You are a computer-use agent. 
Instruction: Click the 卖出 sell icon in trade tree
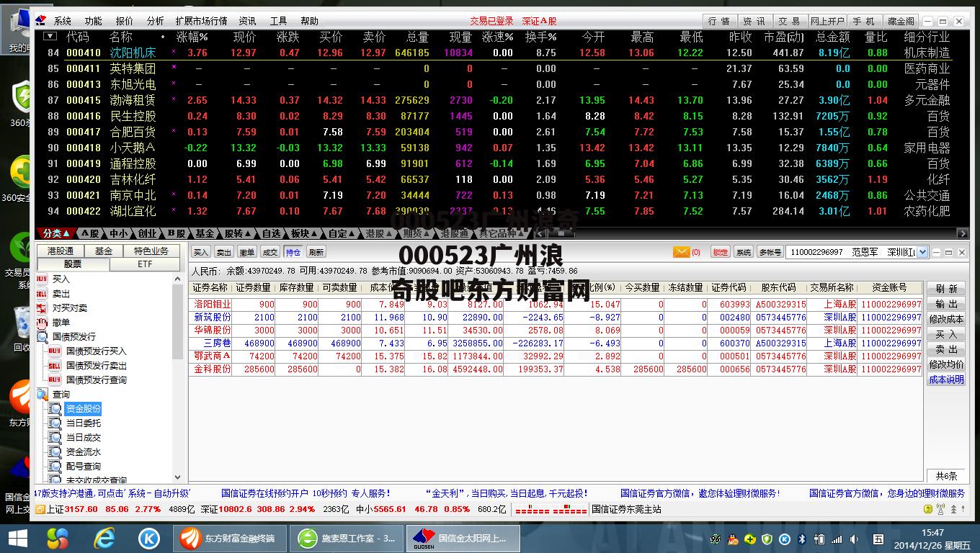[x=42, y=294]
